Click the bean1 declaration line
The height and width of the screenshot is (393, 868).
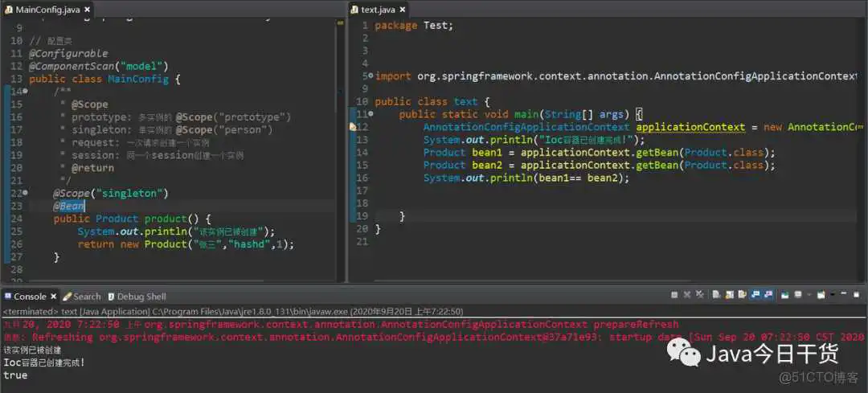tap(600, 152)
